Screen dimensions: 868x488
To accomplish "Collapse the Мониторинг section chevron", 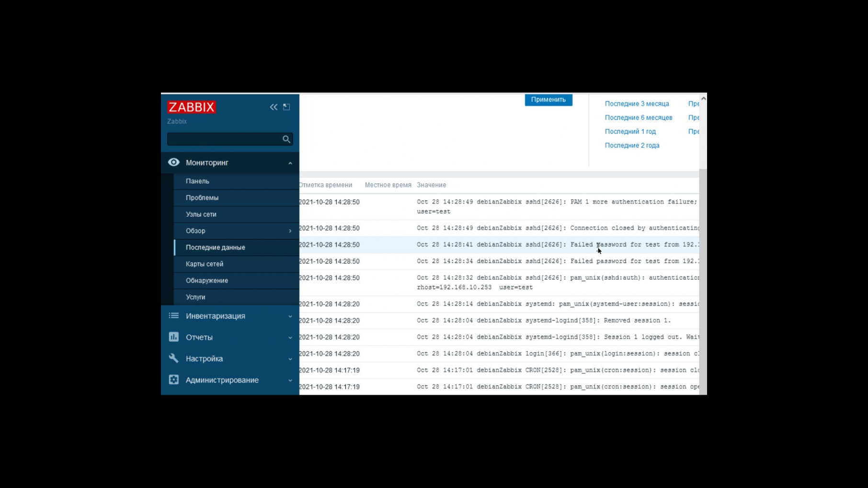I will pyautogui.click(x=289, y=163).
